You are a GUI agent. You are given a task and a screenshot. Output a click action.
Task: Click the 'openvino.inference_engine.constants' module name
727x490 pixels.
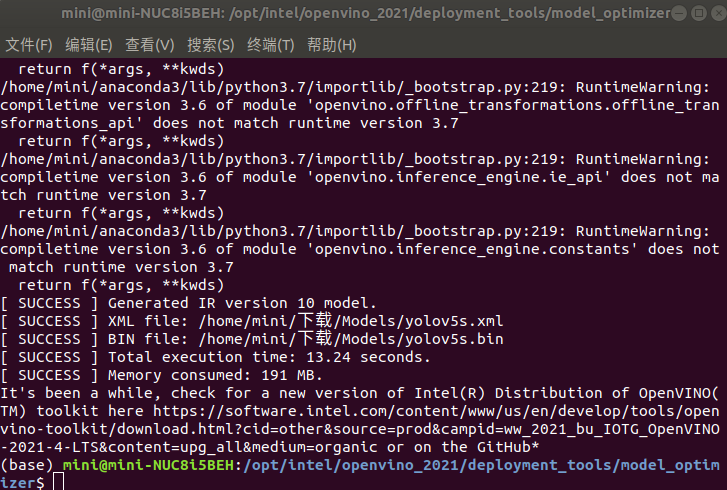(x=449, y=249)
